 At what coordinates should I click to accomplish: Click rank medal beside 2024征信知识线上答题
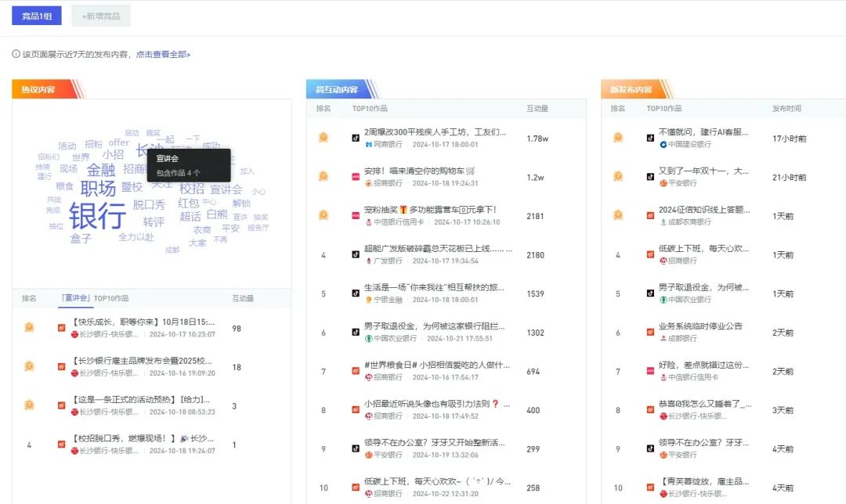click(618, 215)
